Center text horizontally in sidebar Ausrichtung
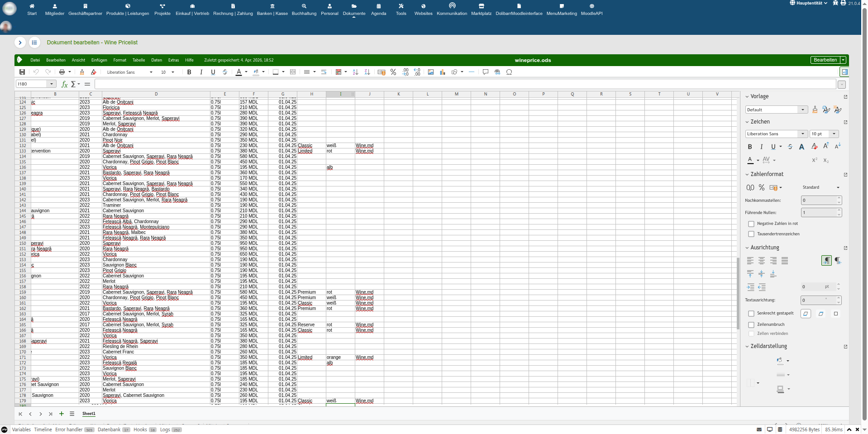Image resolution: width=868 pixels, height=434 pixels. [x=762, y=261]
